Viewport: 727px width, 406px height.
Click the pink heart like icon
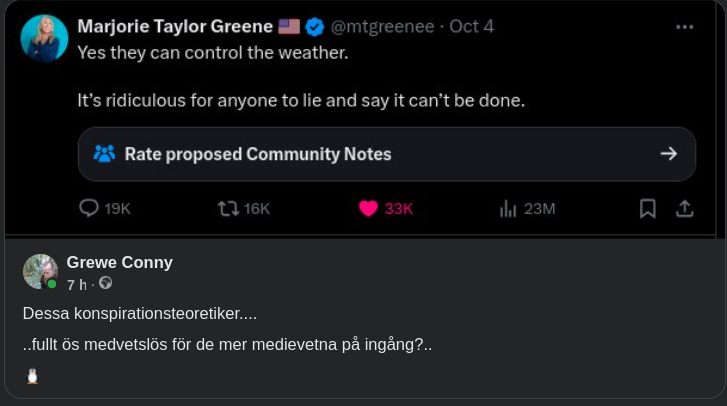click(368, 208)
